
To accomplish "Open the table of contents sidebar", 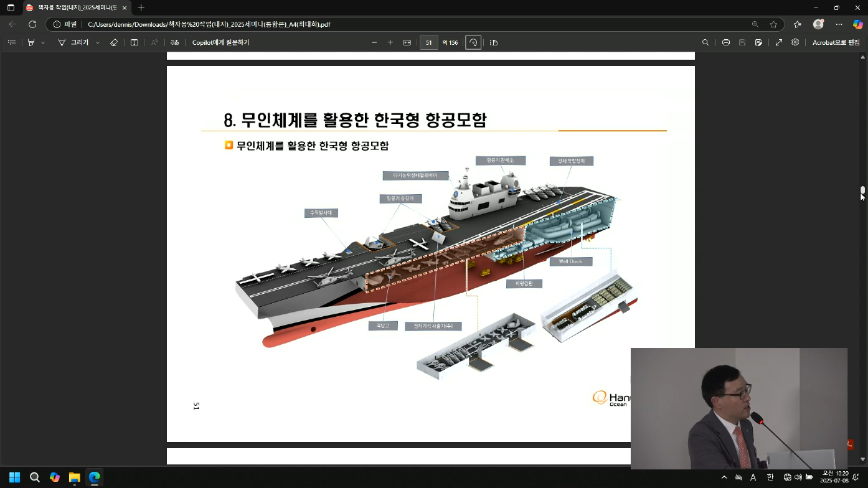I will (x=12, y=42).
